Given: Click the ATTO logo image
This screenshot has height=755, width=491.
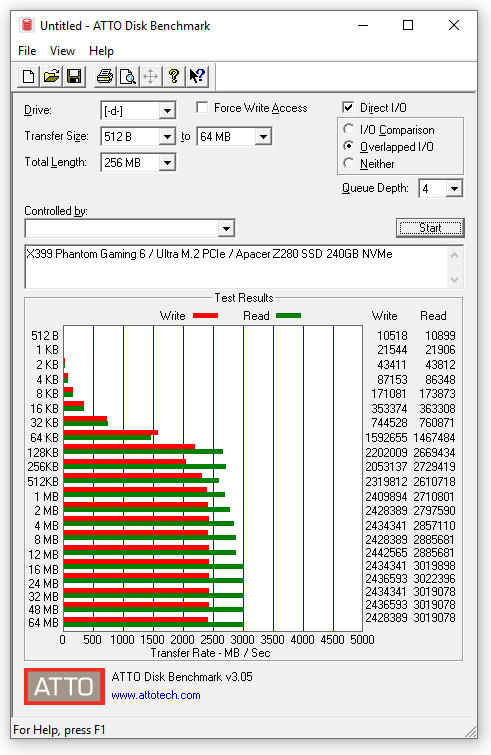Looking at the screenshot, I should click(x=65, y=686).
